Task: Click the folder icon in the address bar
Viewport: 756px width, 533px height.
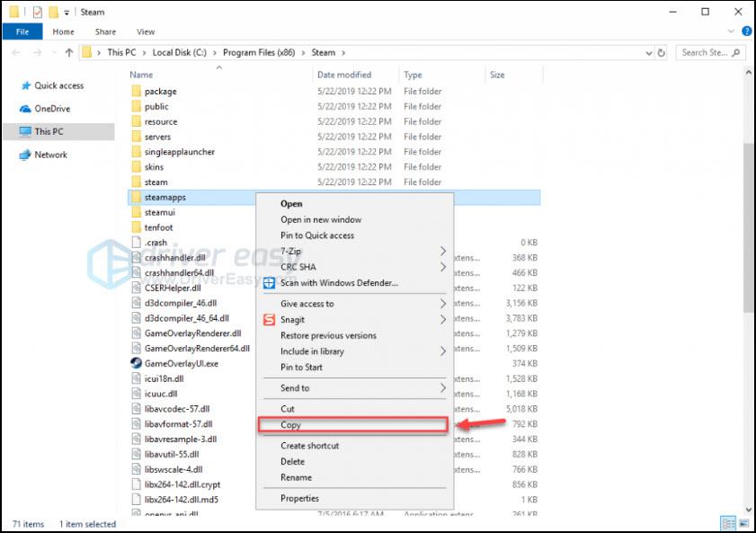Action: click(x=87, y=52)
